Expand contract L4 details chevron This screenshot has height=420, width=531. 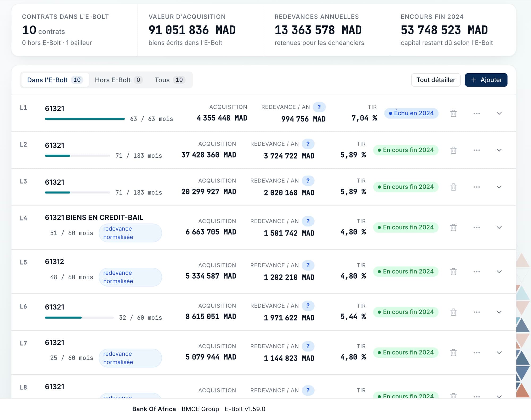(x=499, y=227)
